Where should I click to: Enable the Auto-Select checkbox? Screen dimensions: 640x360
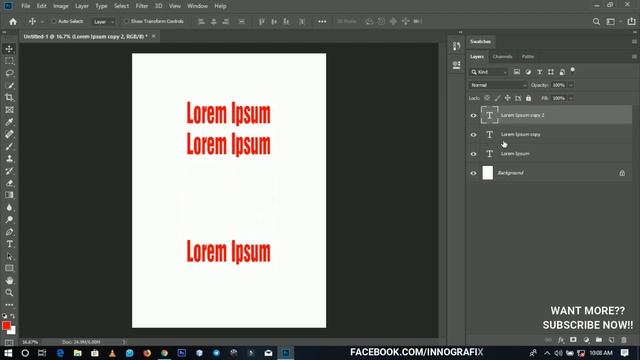tap(53, 21)
